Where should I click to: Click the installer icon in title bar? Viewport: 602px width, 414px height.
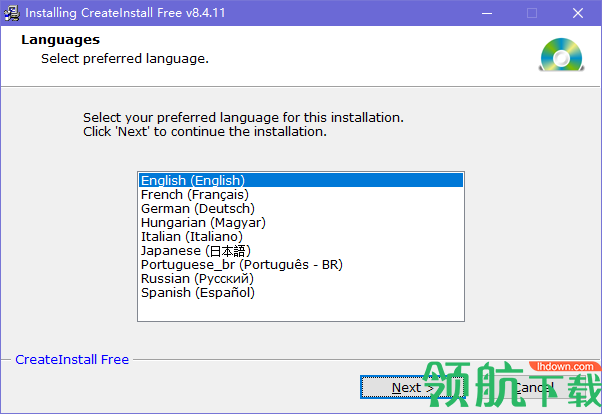point(12,13)
